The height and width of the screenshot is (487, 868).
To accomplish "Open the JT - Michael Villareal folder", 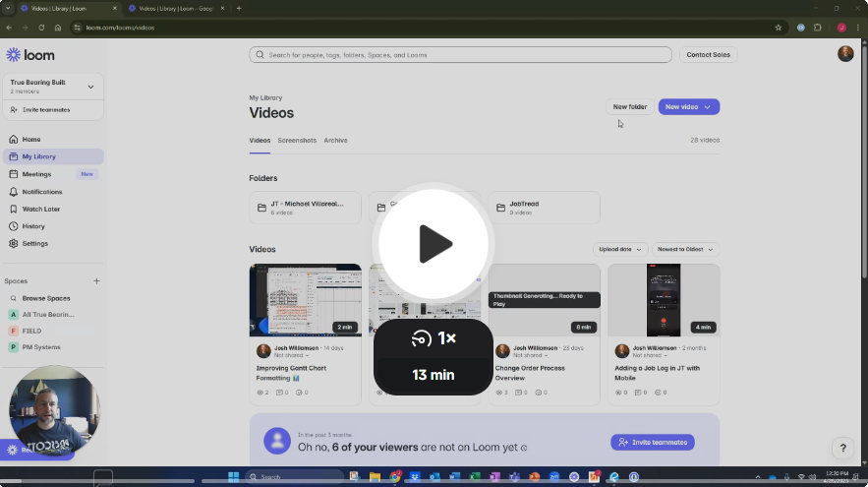I will pyautogui.click(x=305, y=208).
